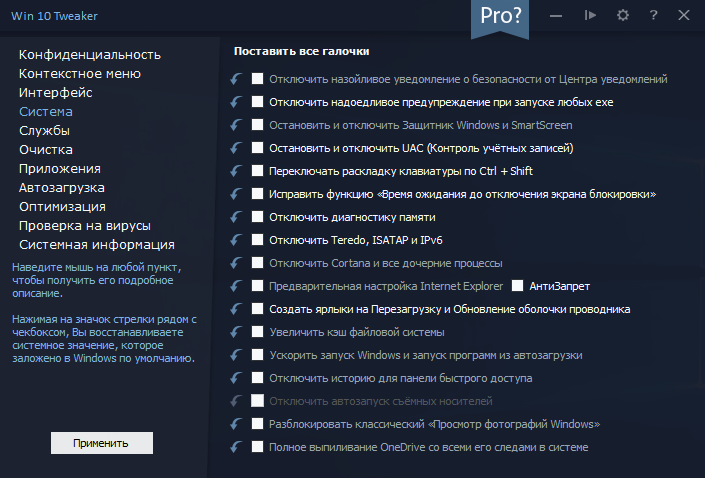Go to the Автозагрузка section

pyautogui.click(x=62, y=187)
